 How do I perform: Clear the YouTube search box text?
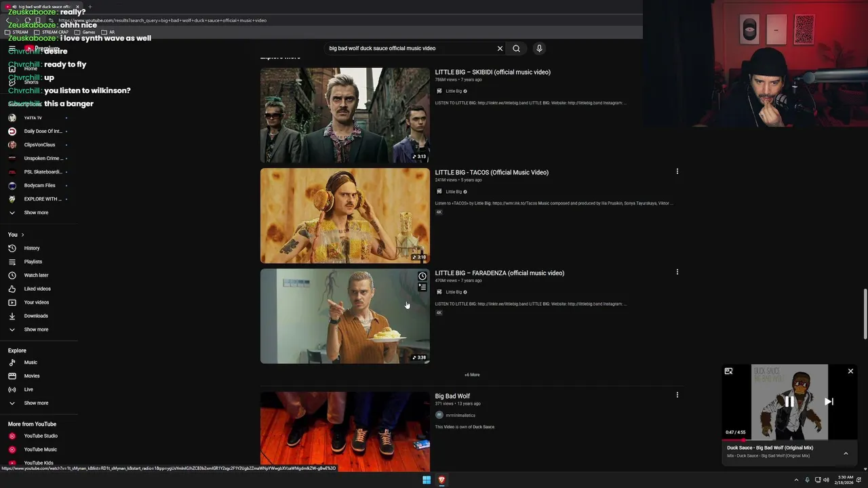[500, 48]
